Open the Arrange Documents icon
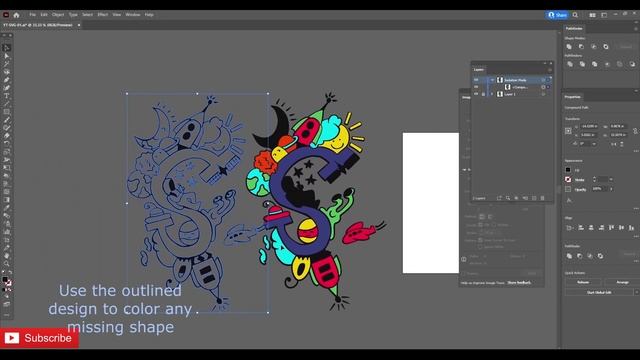Image resolution: width=640 pixels, height=360 pixels. (x=592, y=15)
